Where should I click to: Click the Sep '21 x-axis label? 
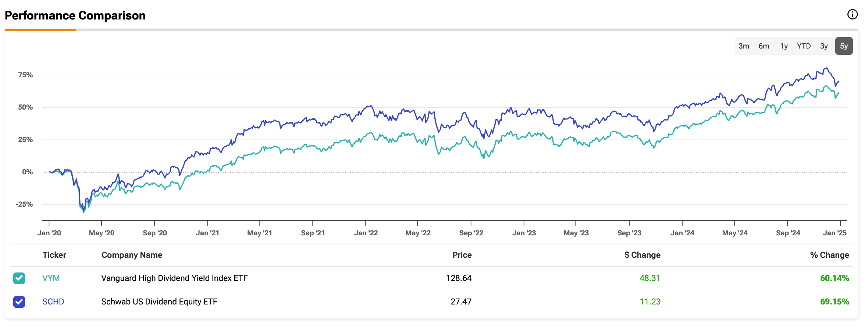(313, 233)
